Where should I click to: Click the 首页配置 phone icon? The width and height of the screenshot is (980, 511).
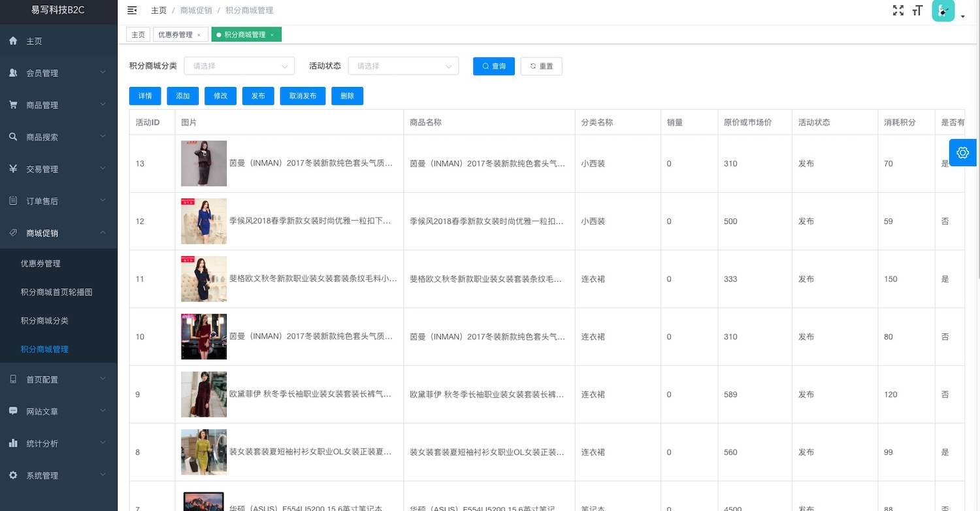click(x=13, y=380)
